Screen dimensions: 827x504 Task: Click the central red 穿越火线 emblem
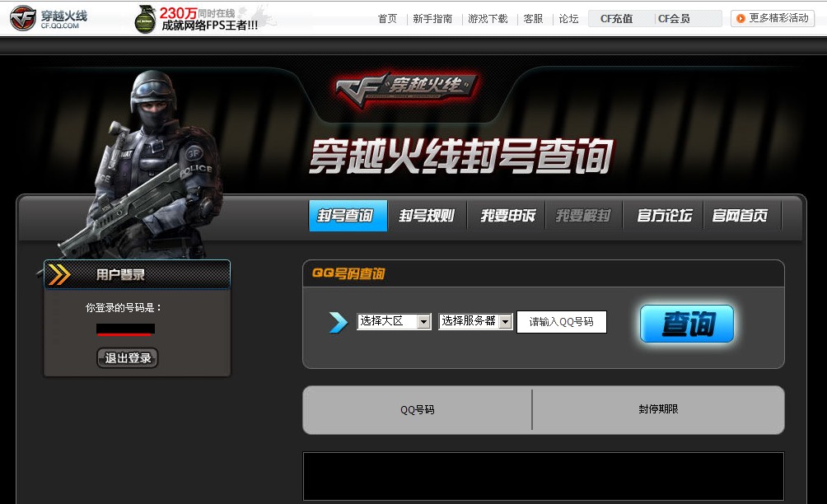point(407,88)
